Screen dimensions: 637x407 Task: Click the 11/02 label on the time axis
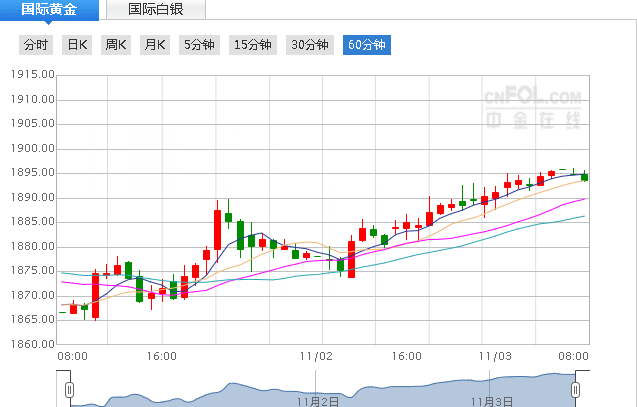pos(316,355)
